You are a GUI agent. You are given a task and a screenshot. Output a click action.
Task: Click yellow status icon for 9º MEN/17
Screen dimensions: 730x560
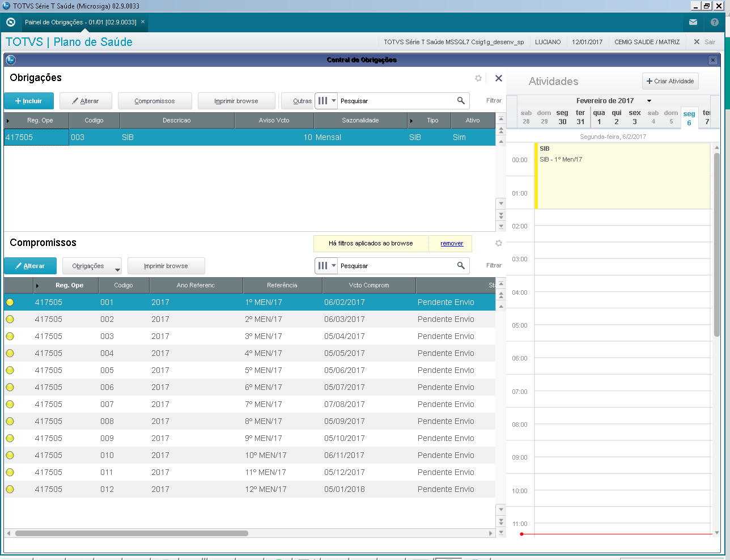[x=10, y=438]
